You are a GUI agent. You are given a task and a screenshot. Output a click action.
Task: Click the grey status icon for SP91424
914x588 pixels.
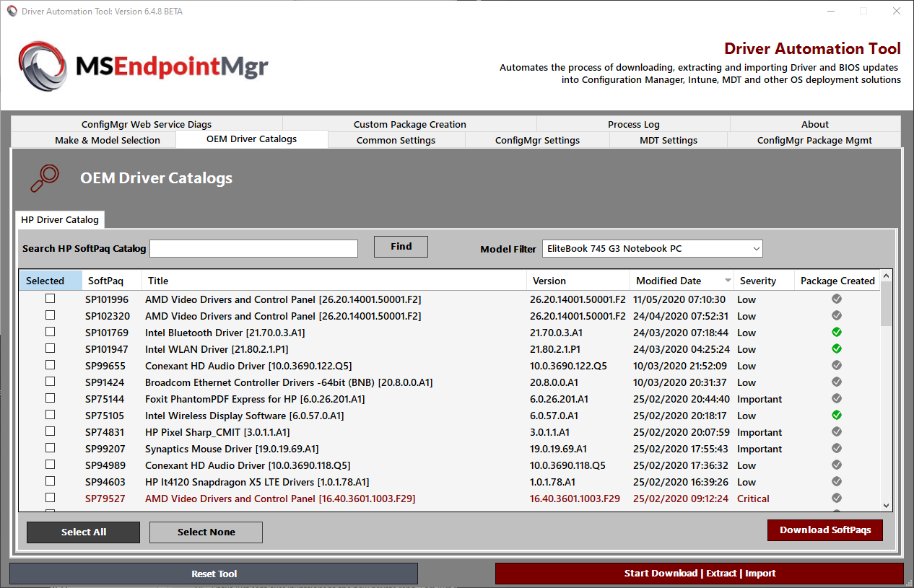pyautogui.click(x=837, y=382)
